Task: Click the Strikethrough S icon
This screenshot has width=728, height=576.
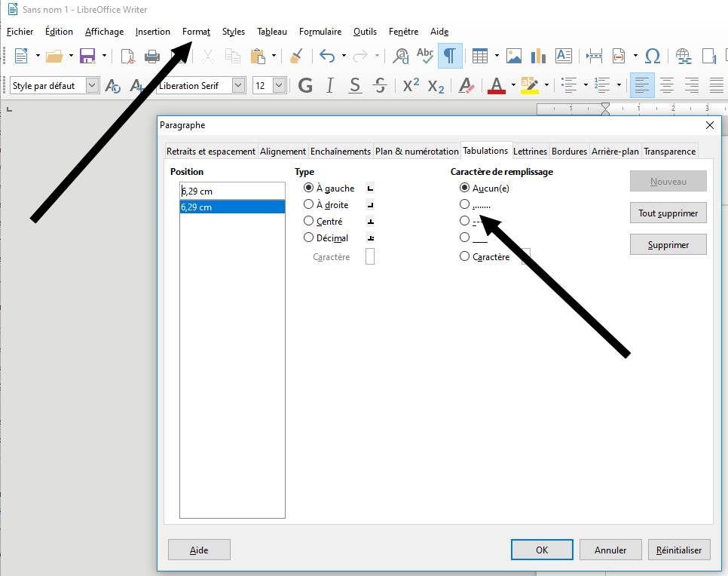Action: 379,85
